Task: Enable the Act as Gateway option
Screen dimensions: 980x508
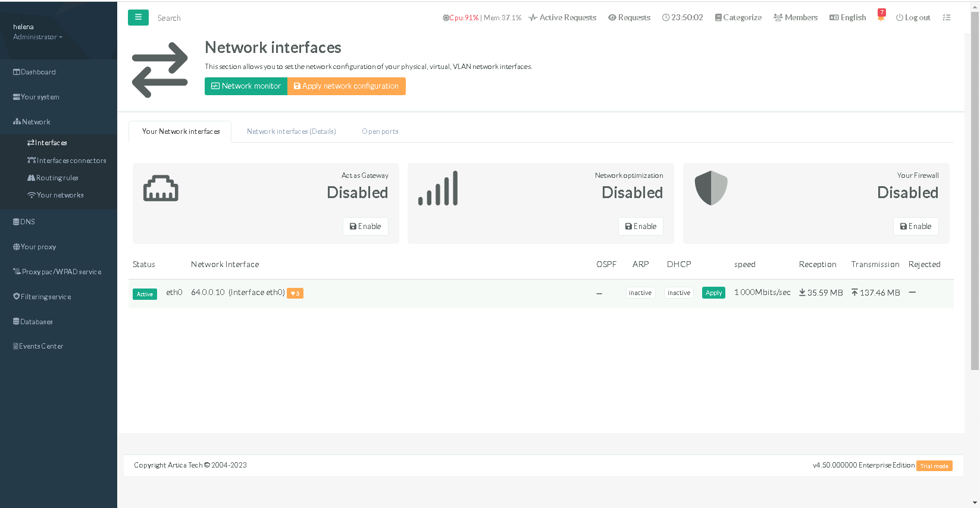Action: 365,227
